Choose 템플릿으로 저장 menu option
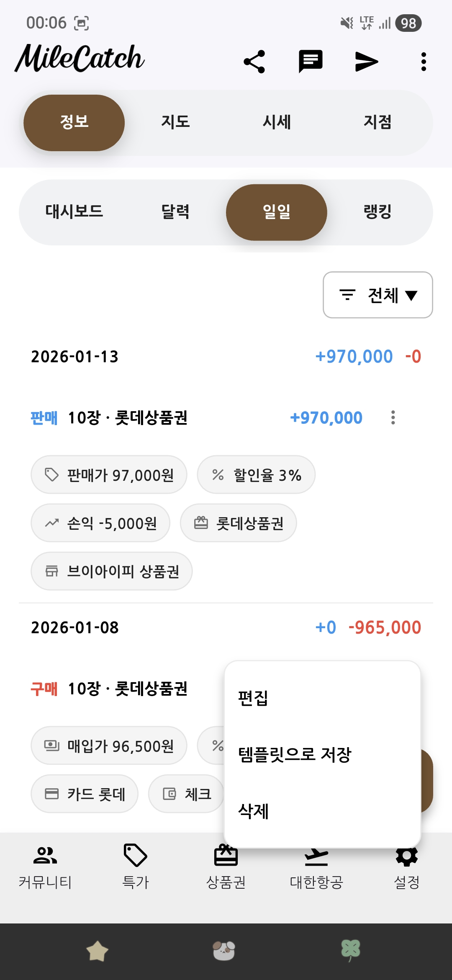Viewport: 452px width, 980px height. (x=295, y=754)
